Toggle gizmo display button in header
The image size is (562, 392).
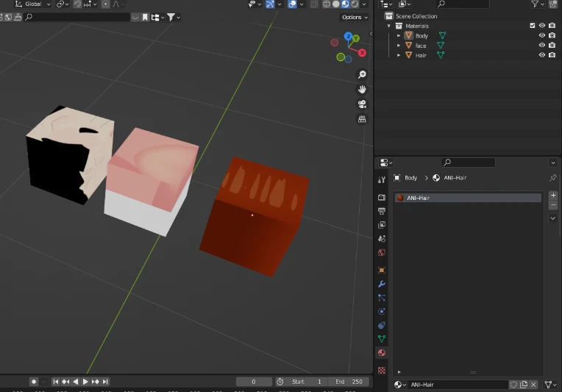(x=270, y=4)
